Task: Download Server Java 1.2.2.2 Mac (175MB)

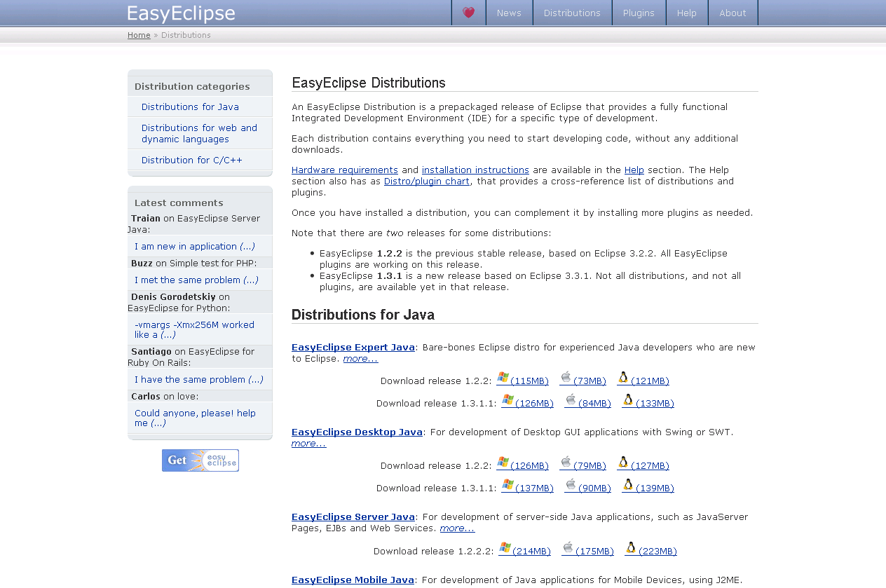Action: click(x=594, y=552)
